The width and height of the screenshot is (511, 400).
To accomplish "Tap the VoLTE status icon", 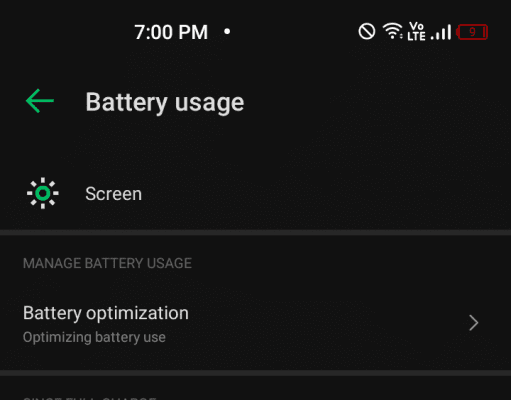I will coord(416,31).
